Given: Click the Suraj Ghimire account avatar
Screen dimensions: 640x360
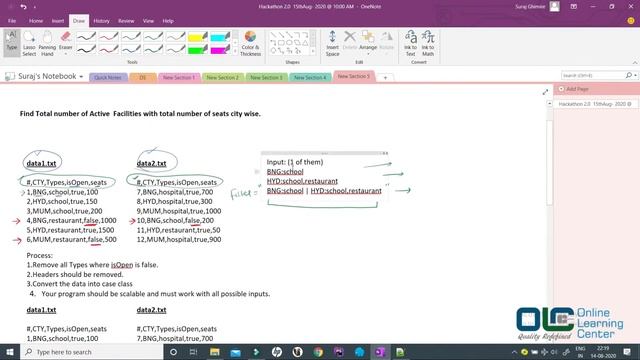Looking at the screenshot, I should (554, 7).
